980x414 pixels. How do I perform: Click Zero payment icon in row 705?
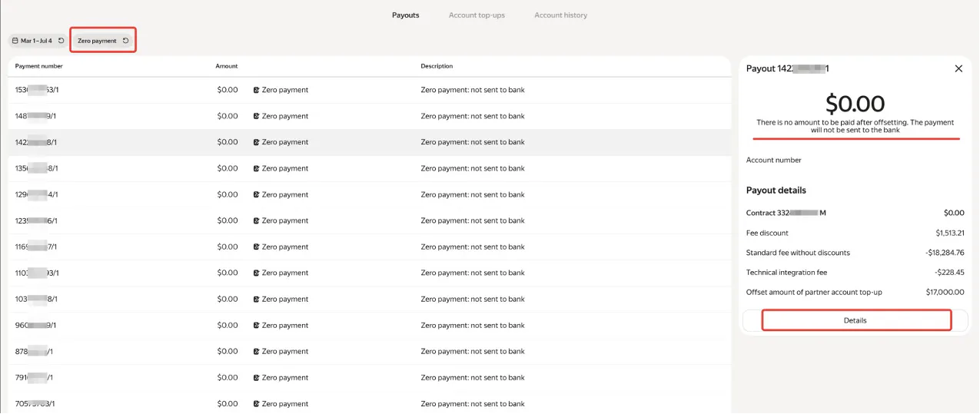[257, 403]
